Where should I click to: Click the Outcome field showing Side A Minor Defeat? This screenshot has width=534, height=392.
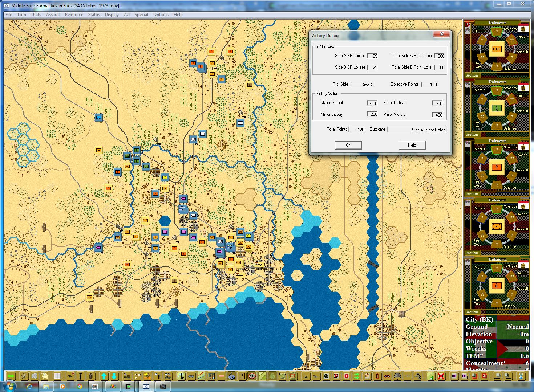[x=417, y=130]
